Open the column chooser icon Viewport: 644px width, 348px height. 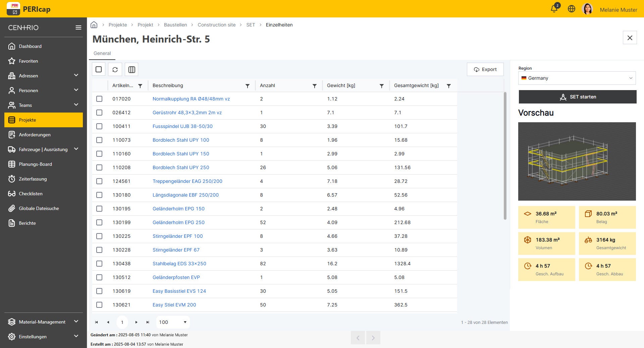(132, 69)
